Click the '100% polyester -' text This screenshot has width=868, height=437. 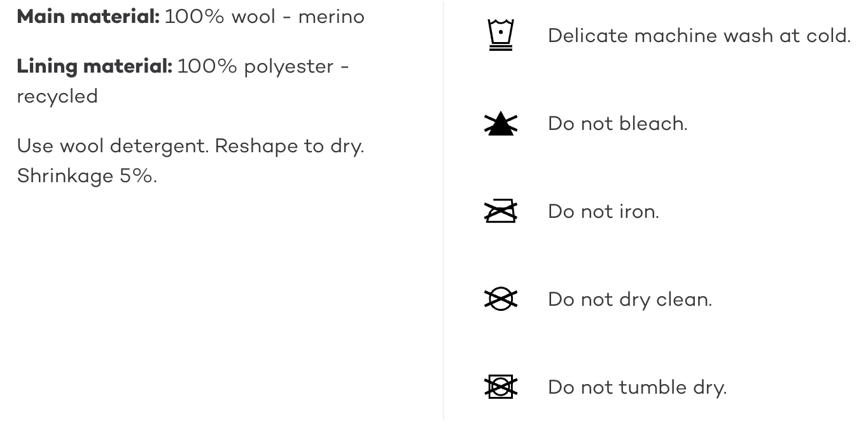click(x=263, y=66)
